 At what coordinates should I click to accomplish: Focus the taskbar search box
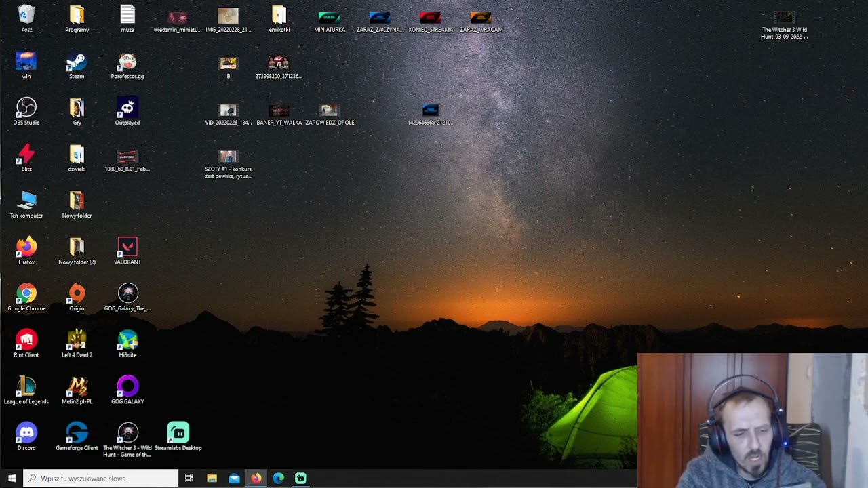pos(101,479)
